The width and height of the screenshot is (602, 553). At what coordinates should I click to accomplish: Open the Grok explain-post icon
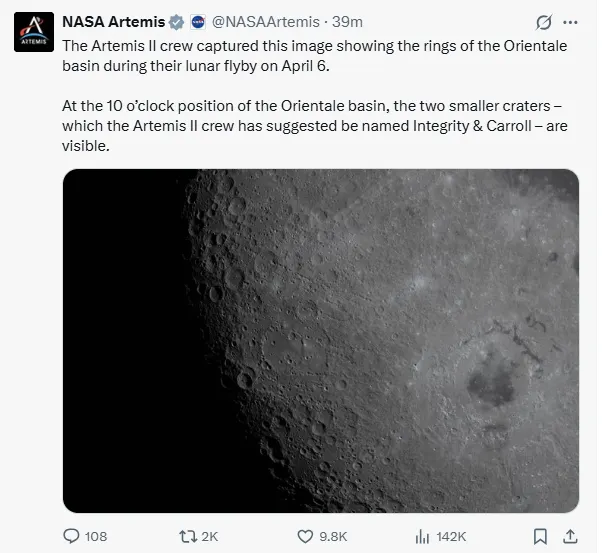545,22
